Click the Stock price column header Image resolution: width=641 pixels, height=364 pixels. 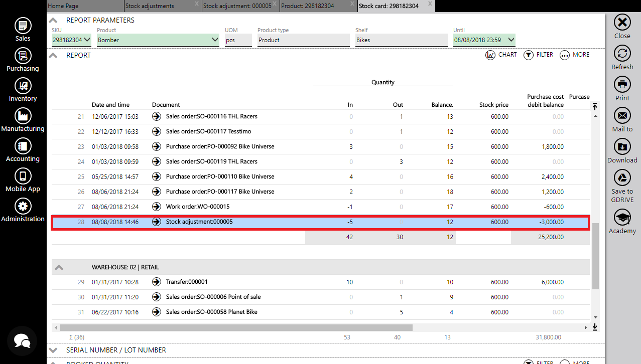[x=494, y=105]
